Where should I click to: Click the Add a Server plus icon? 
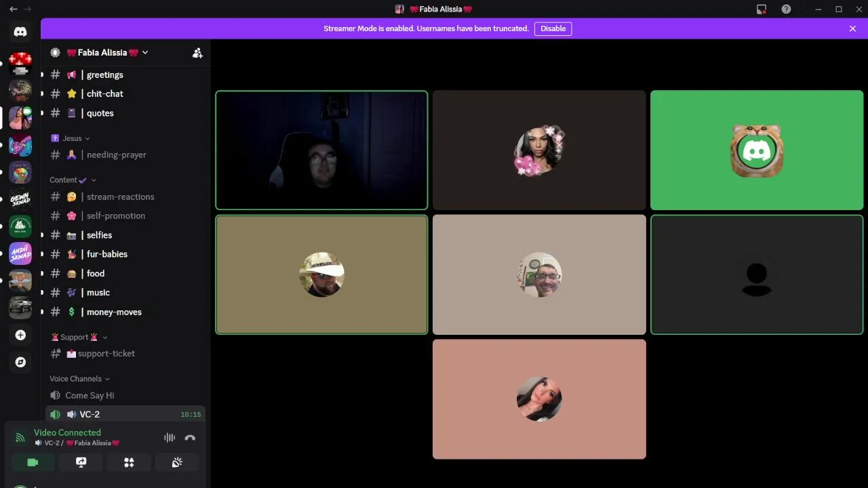coord(20,335)
